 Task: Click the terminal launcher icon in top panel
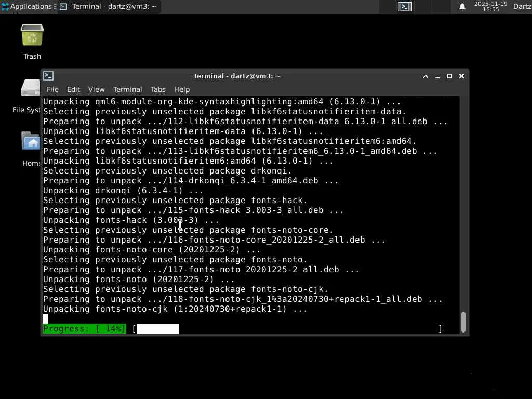pyautogui.click(x=405, y=6)
